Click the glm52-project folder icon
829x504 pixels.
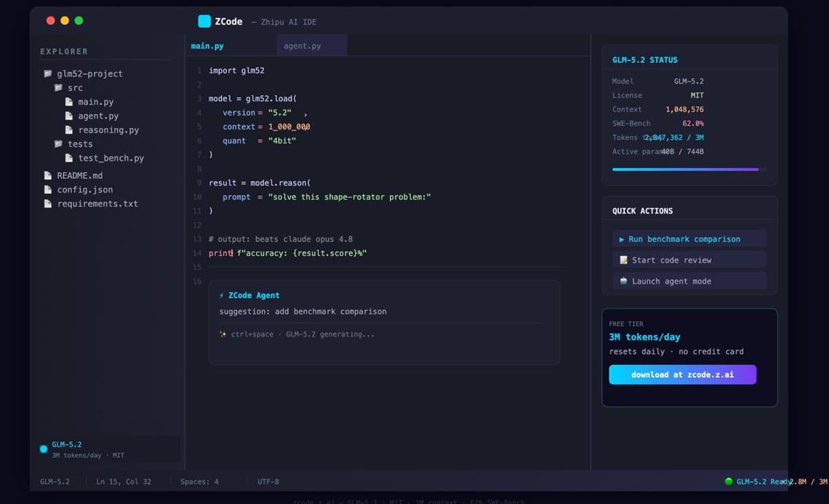tap(48, 73)
